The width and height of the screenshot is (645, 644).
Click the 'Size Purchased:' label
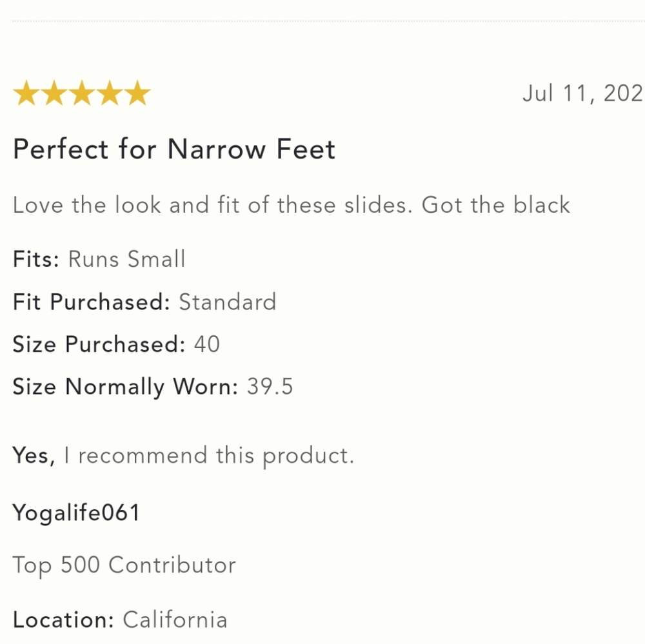[x=99, y=344]
